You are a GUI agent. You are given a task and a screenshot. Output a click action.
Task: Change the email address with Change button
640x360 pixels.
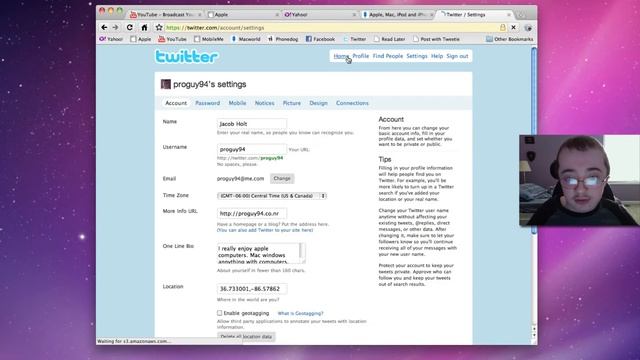(x=282, y=178)
